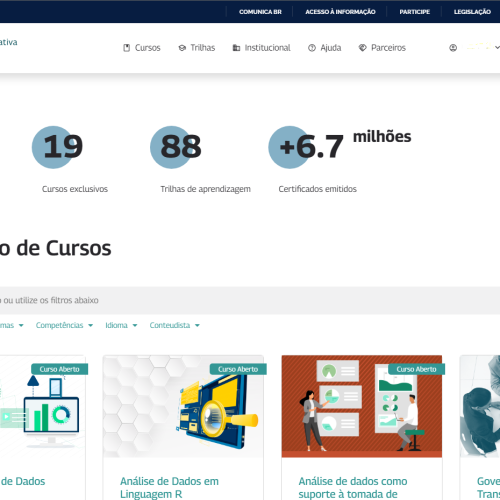Image resolution: width=500 pixels, height=500 pixels.
Task: Click the user profile avatar icon
Action: (453, 48)
